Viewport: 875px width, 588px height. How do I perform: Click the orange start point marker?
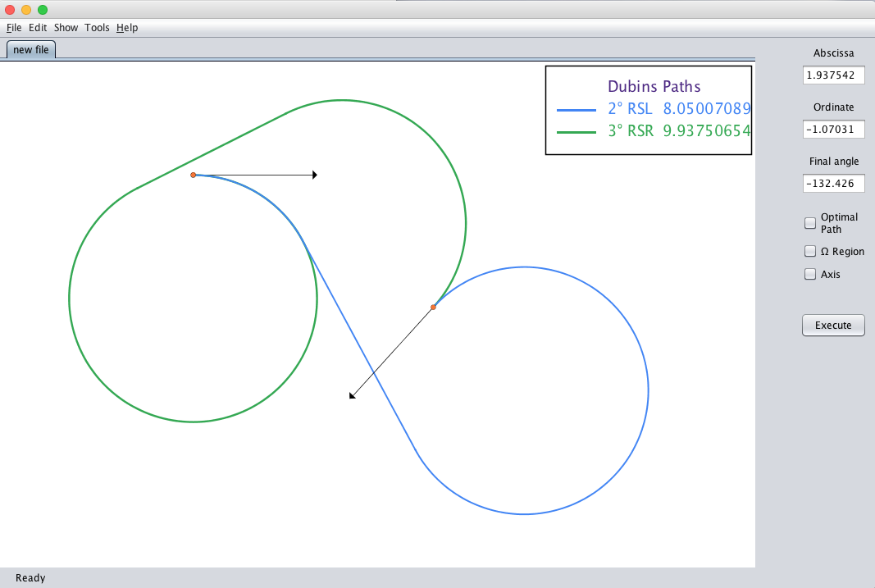click(x=194, y=175)
